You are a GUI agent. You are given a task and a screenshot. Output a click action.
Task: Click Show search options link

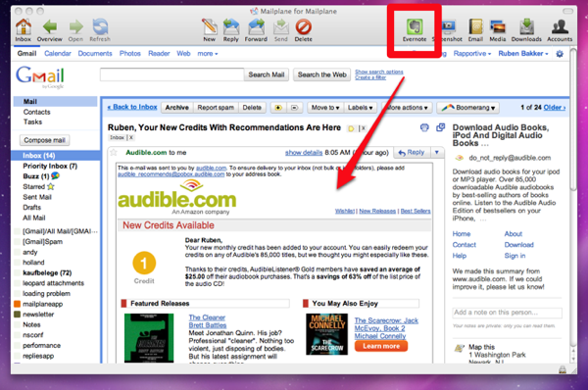(378, 72)
